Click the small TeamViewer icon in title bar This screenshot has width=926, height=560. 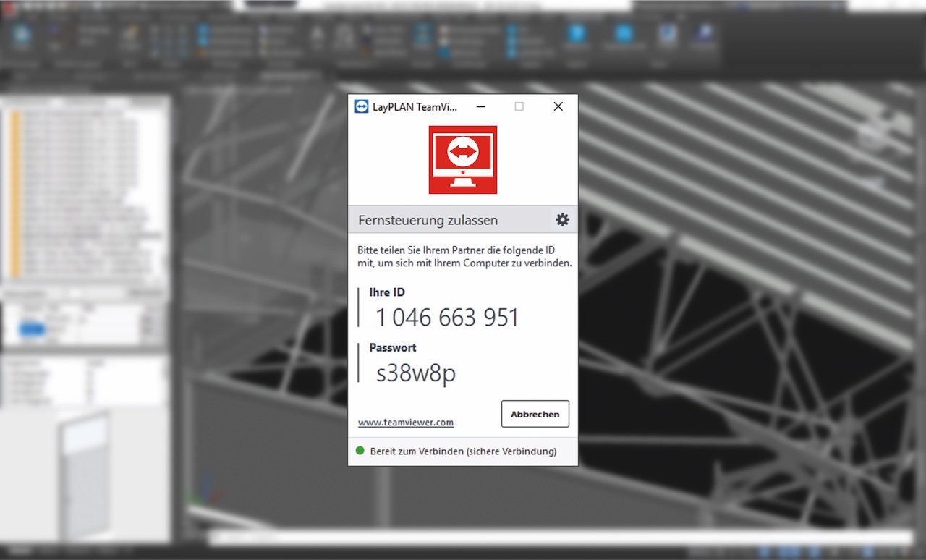(x=362, y=106)
